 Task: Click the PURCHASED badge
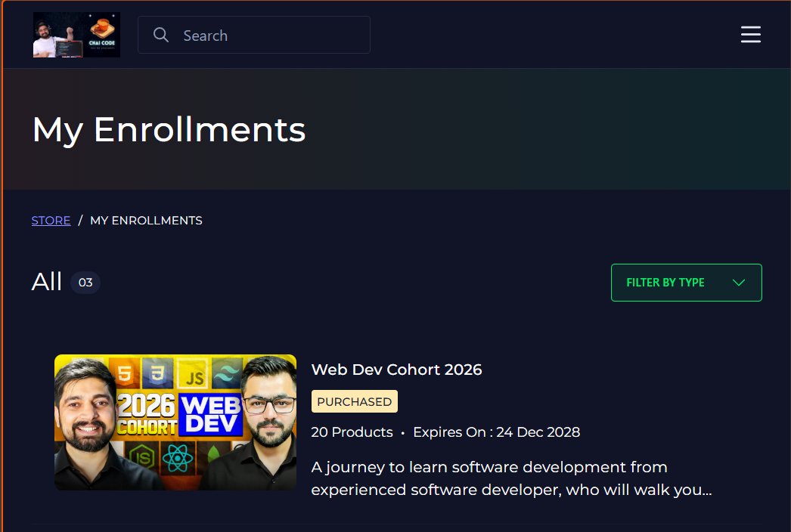(354, 401)
